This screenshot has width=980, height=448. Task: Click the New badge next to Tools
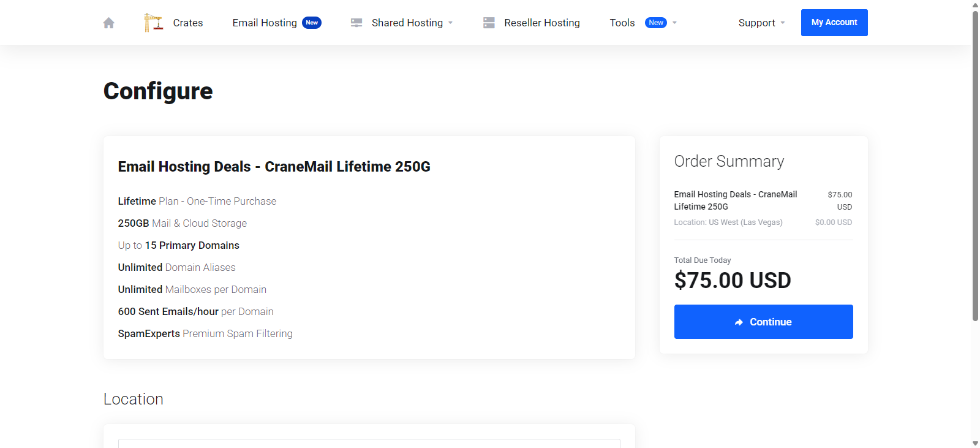coord(656,23)
